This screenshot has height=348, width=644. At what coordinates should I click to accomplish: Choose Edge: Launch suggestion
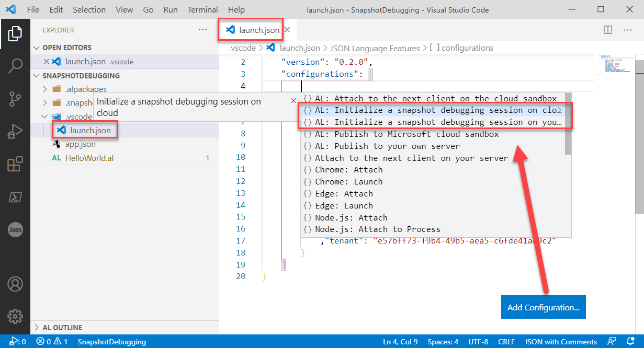tap(433, 206)
